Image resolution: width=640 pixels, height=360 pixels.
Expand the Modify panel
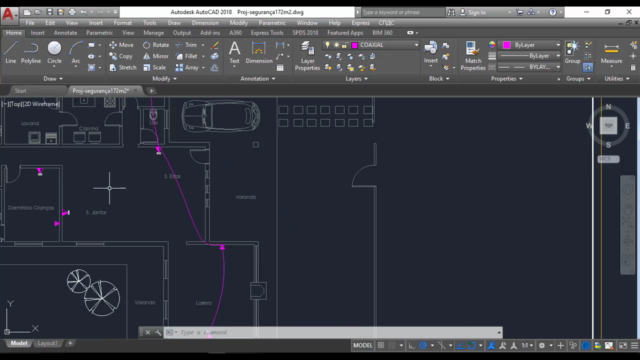[164, 78]
